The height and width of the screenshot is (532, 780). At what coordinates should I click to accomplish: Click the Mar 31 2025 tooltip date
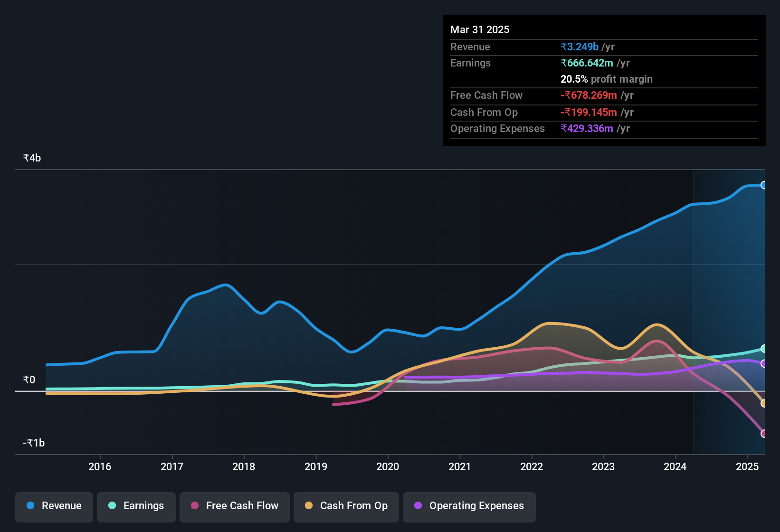point(480,30)
